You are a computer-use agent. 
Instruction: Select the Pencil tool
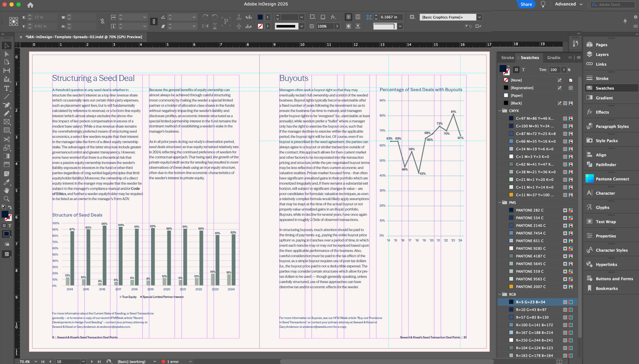click(x=7, y=114)
